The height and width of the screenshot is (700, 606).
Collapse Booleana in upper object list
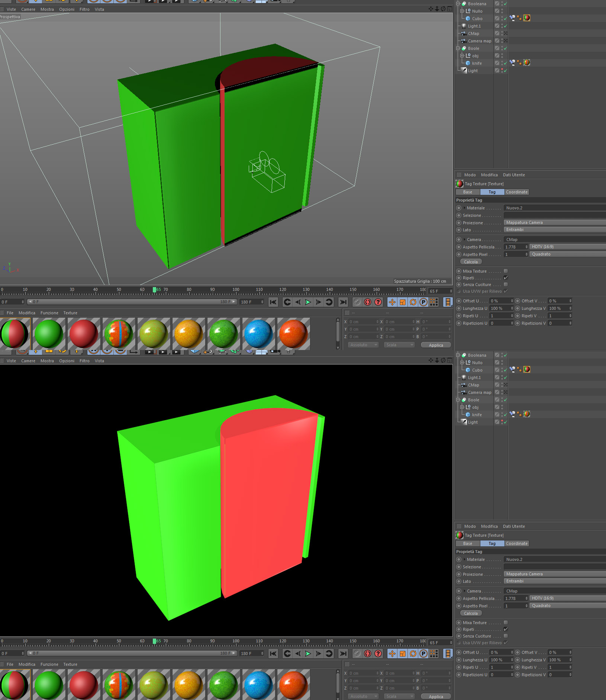click(x=458, y=4)
